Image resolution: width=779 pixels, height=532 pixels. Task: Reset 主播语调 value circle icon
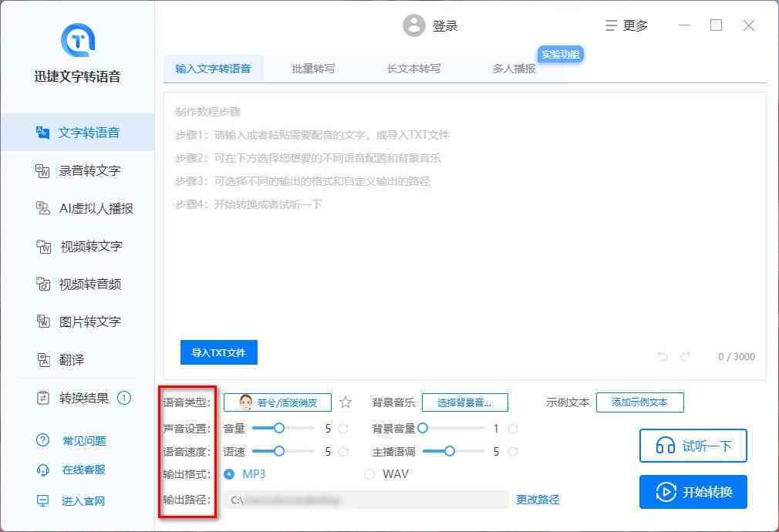pyautogui.click(x=513, y=452)
